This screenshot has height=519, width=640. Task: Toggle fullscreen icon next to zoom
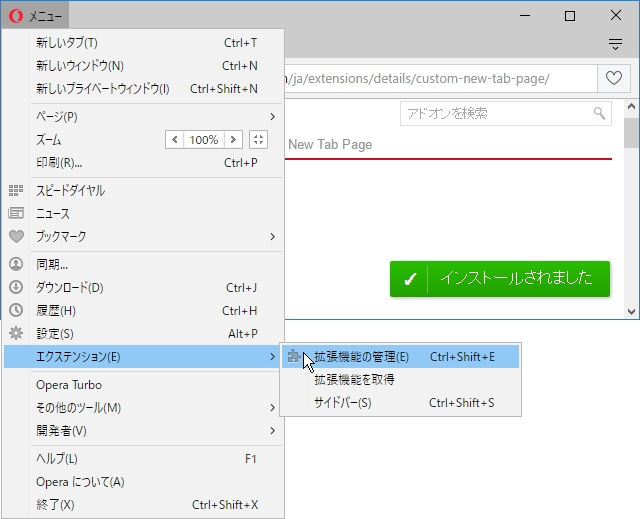258,140
